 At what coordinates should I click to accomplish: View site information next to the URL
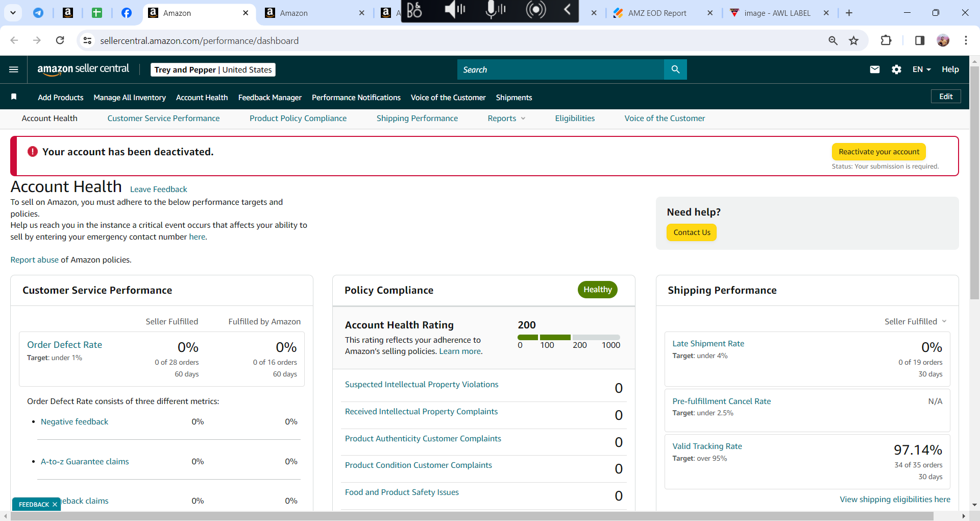point(87,40)
